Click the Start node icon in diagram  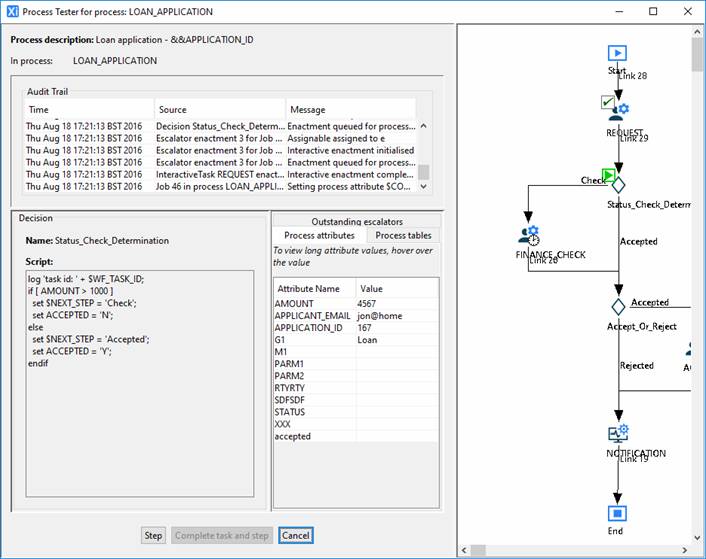coord(617,53)
